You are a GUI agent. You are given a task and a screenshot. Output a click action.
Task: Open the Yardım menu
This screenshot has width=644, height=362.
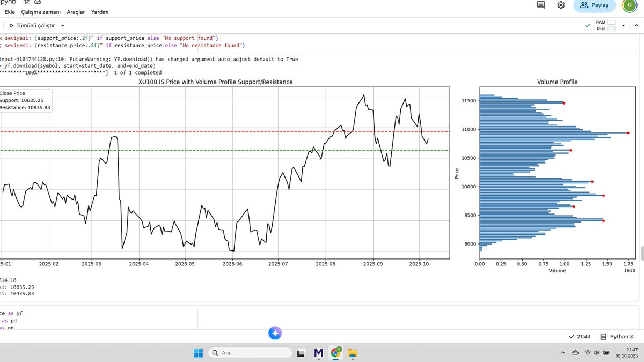[x=100, y=12]
